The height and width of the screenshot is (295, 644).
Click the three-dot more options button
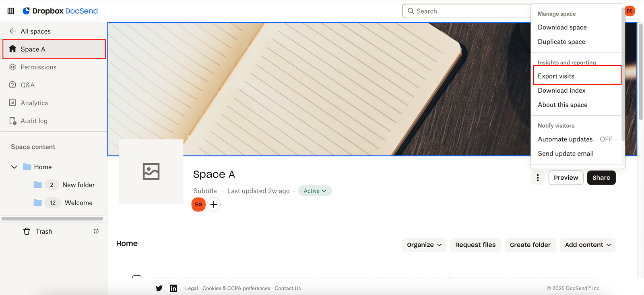(x=538, y=178)
